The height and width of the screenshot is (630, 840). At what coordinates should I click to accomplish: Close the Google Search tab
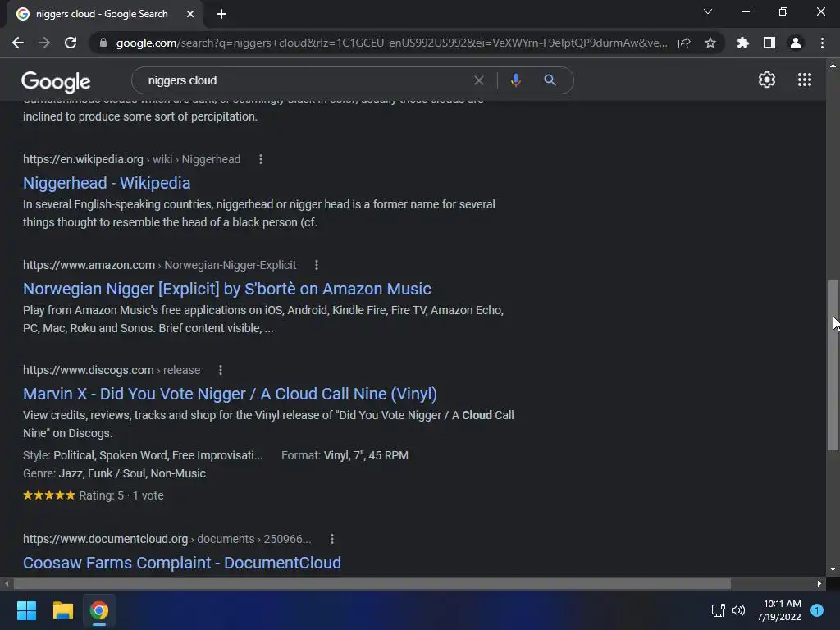190,14
